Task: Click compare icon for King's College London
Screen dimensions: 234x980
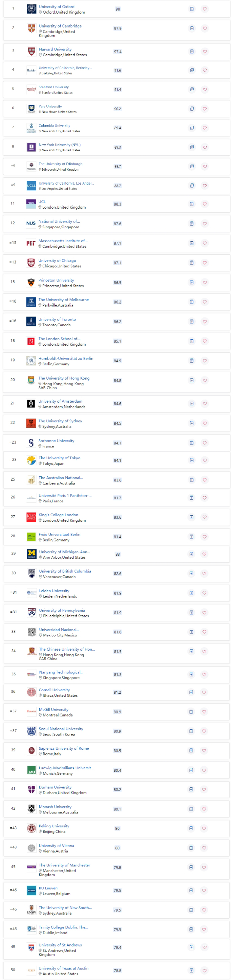Action: [192, 517]
